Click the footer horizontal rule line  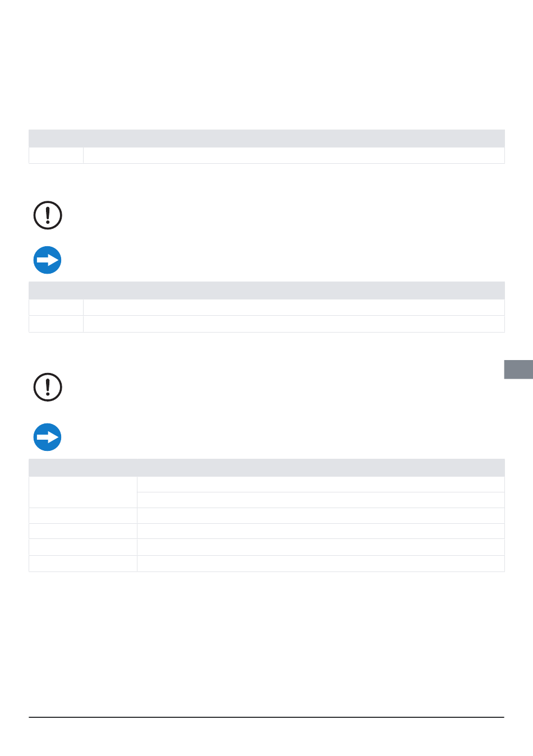pyautogui.click(x=266, y=717)
